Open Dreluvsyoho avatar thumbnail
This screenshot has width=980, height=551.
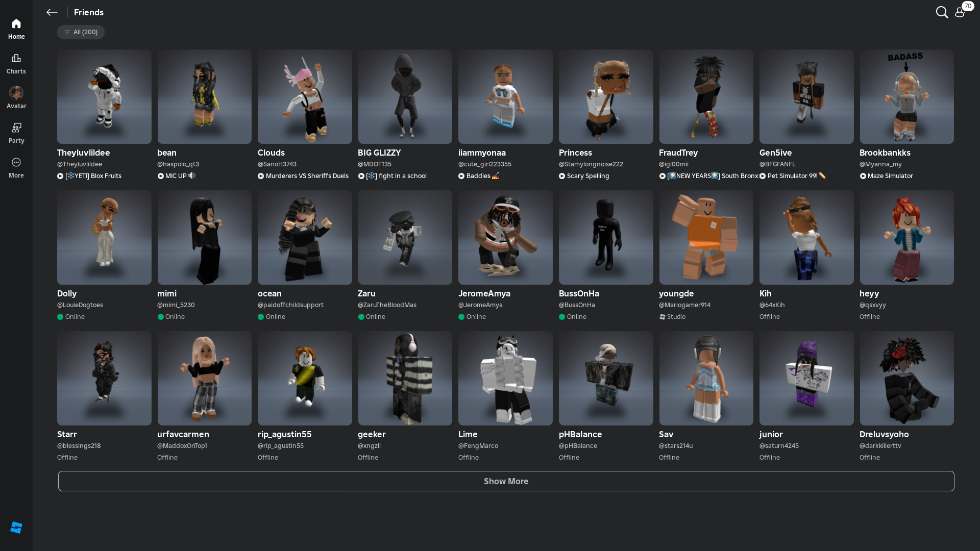(906, 378)
